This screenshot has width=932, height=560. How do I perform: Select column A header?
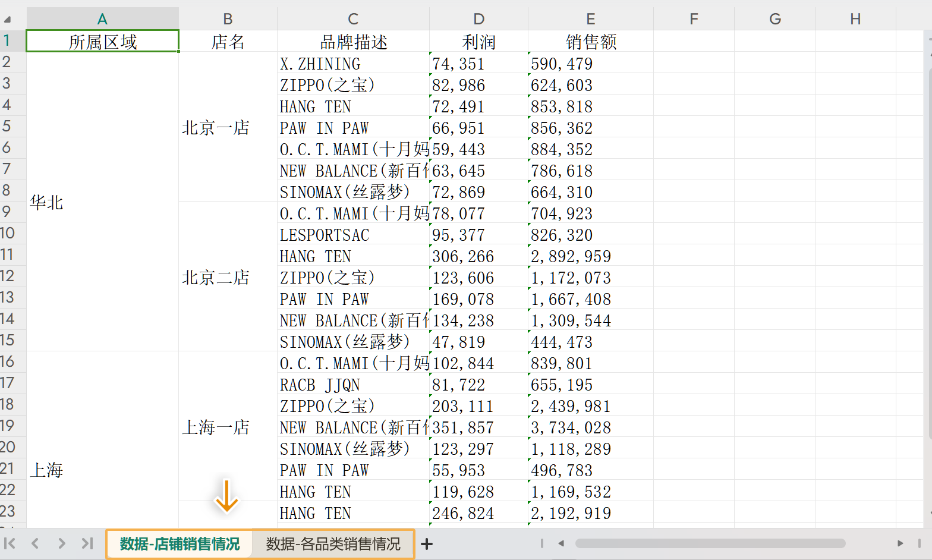pyautogui.click(x=102, y=19)
